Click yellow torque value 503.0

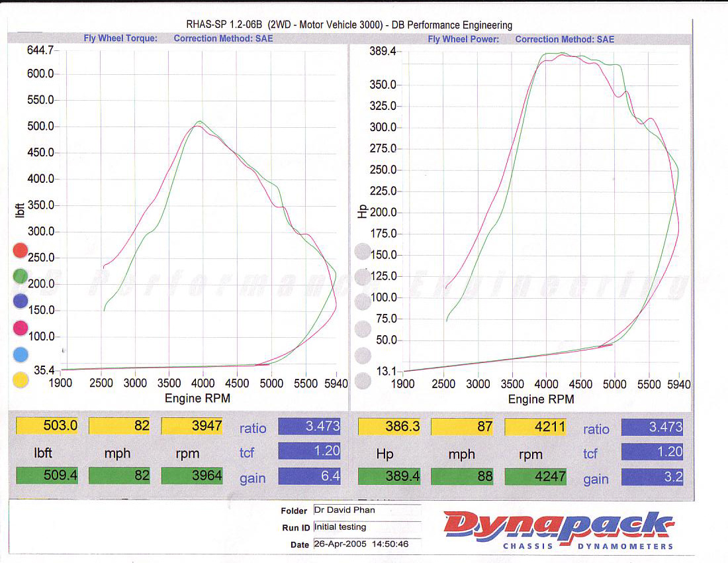[47, 425]
